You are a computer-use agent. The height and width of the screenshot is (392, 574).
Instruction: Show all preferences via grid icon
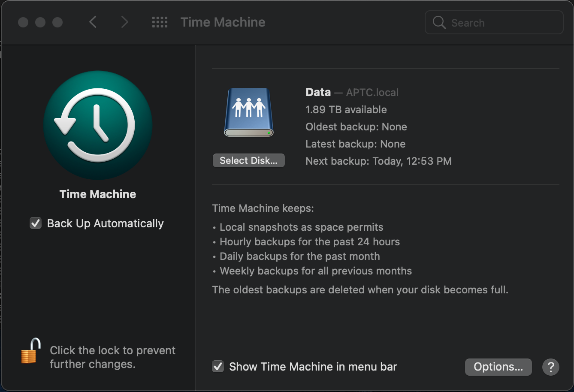tap(160, 22)
